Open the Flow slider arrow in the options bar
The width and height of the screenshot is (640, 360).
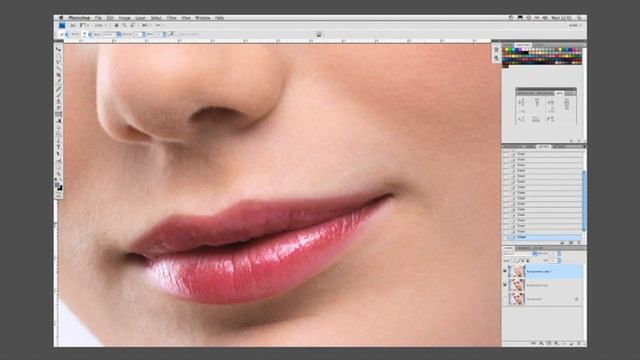click(164, 34)
